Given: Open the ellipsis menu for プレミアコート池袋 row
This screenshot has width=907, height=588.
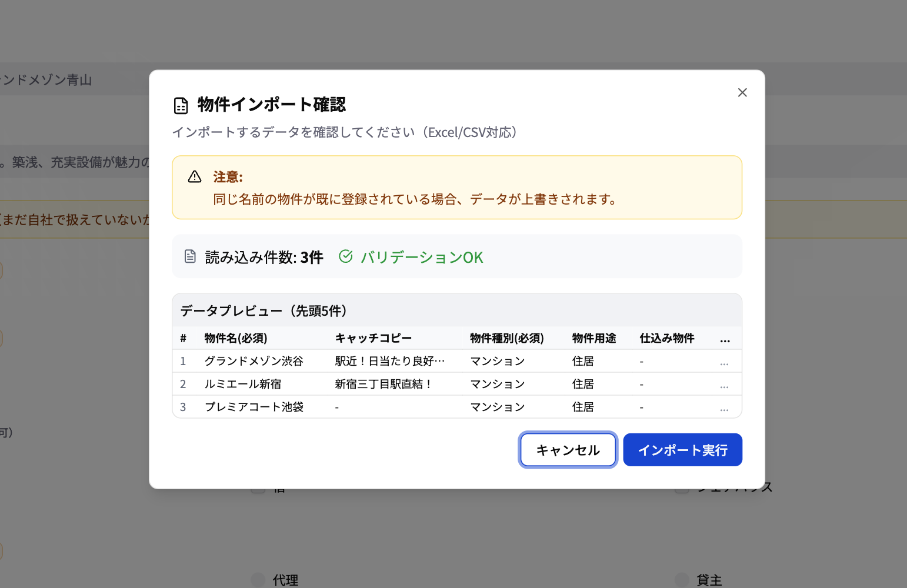Looking at the screenshot, I should (724, 409).
